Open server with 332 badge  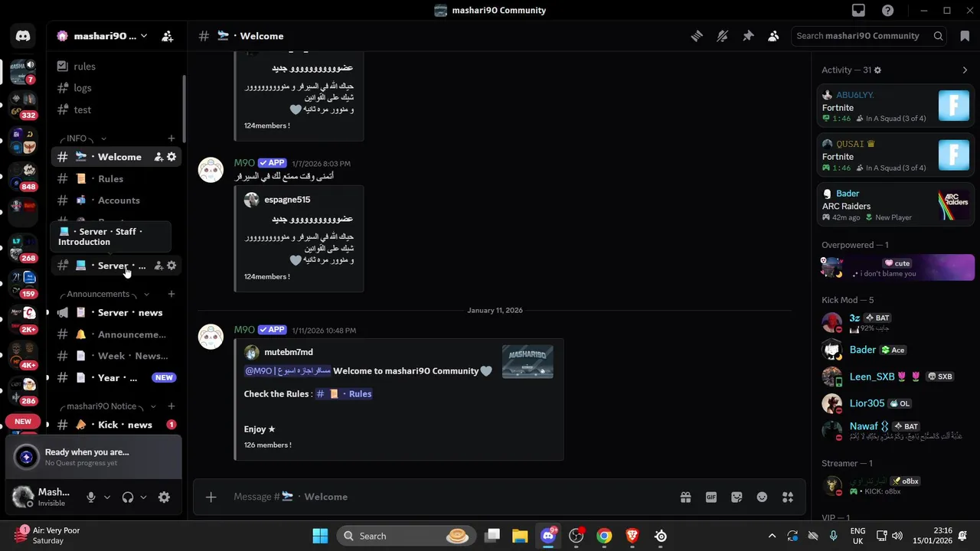pos(23,106)
